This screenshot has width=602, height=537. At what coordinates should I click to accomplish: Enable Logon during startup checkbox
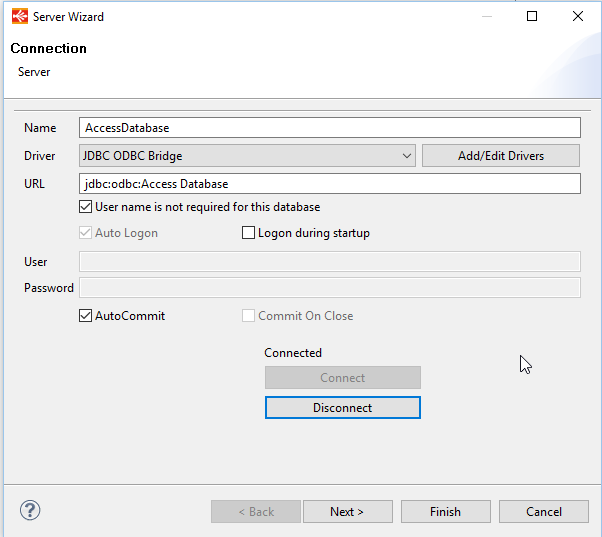coord(248,233)
